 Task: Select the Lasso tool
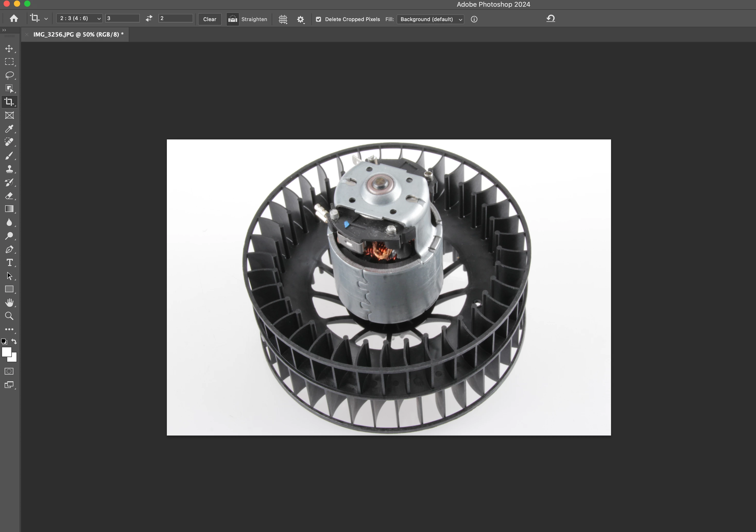[9, 75]
